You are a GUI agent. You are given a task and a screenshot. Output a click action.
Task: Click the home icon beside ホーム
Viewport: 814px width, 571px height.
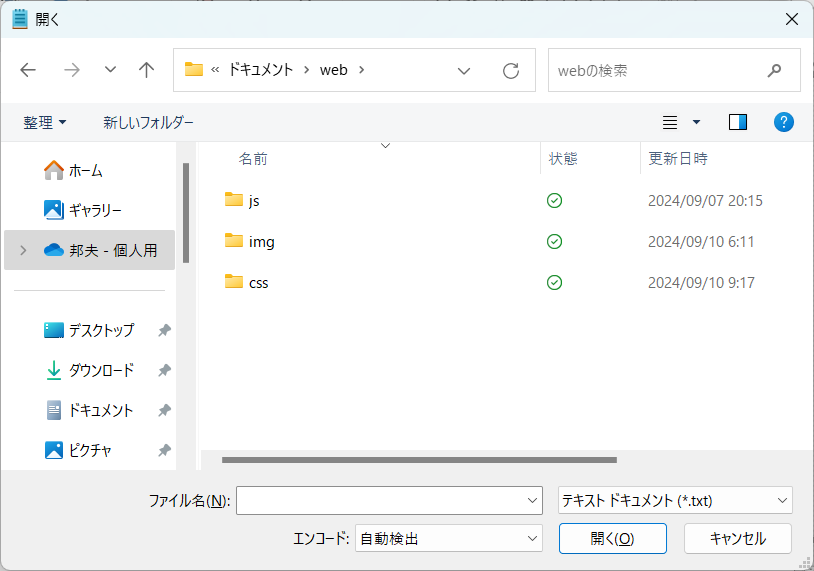(53, 170)
